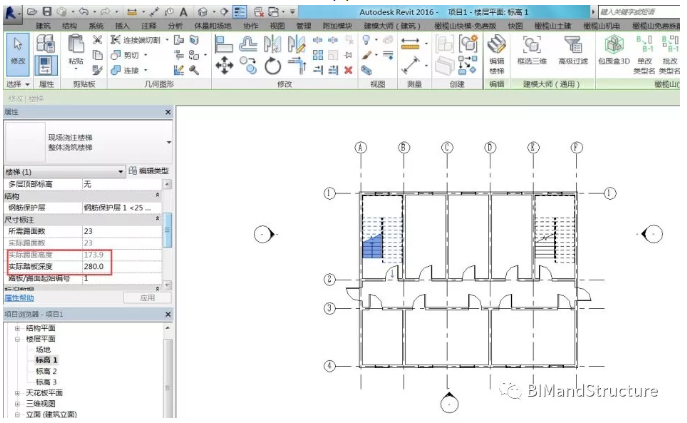This screenshot has width=687, height=423.
Task: Click the Text tool 'A' icon
Action: coord(184,12)
